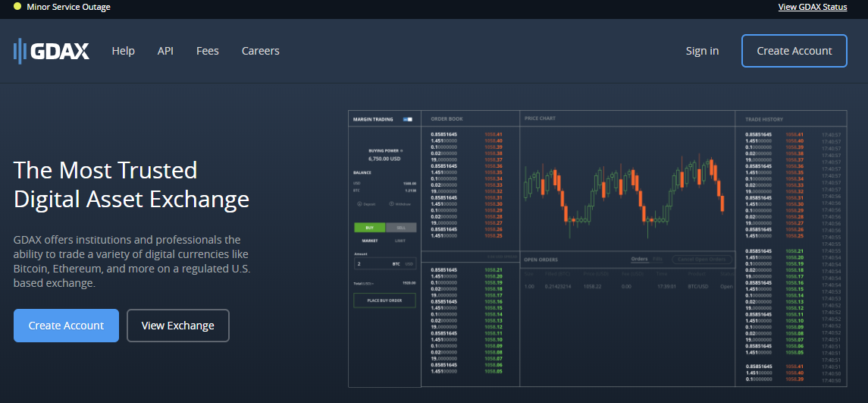
Task: Click the "The Most Trusted Digital Asset Exchange" heading
Action: (131, 184)
